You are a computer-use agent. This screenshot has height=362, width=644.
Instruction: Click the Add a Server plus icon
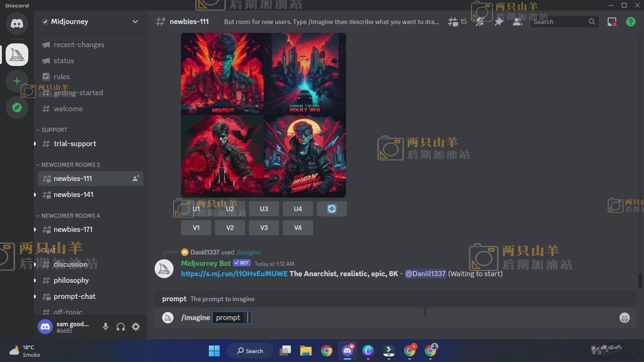(17, 81)
